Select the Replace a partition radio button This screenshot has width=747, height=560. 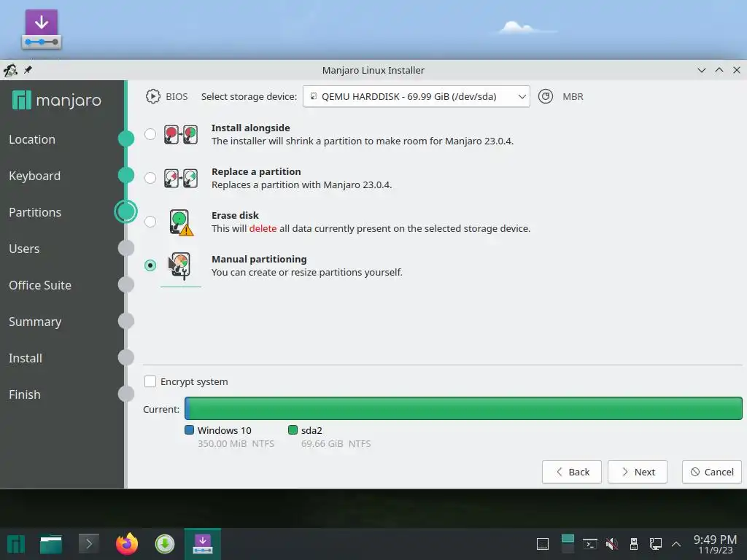point(150,178)
